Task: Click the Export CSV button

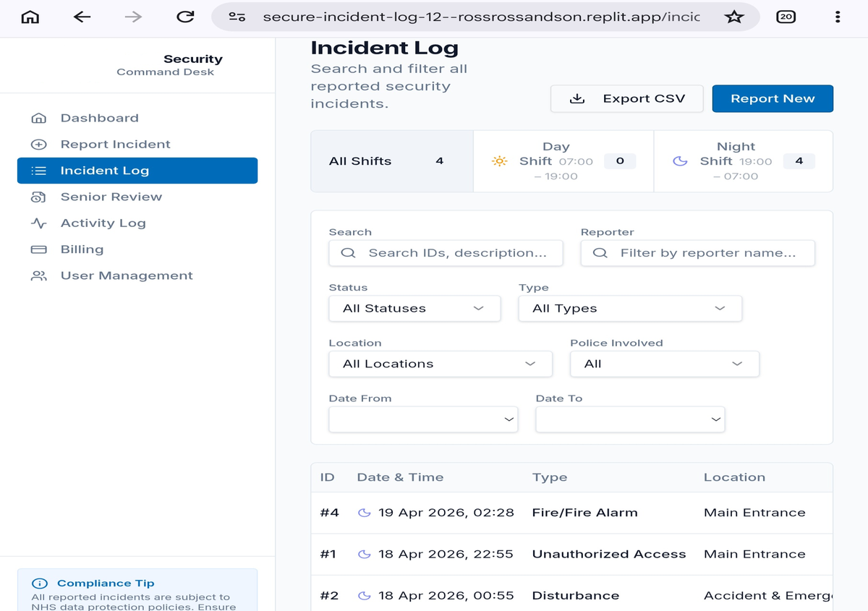Action: coord(627,99)
